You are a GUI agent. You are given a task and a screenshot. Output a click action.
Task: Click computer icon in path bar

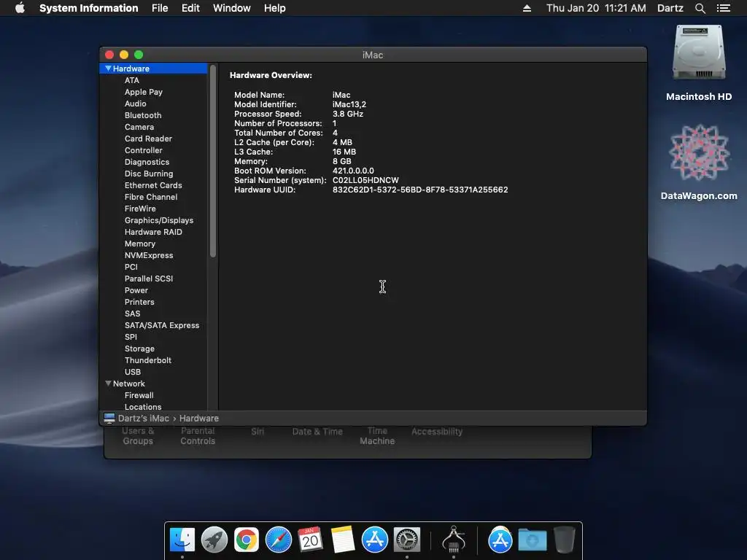(x=109, y=418)
